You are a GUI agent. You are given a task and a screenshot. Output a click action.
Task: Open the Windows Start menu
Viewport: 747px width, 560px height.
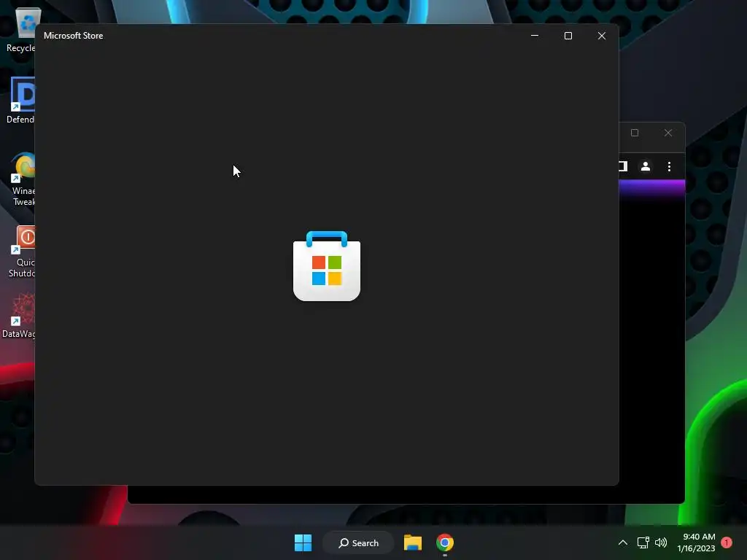click(x=303, y=542)
